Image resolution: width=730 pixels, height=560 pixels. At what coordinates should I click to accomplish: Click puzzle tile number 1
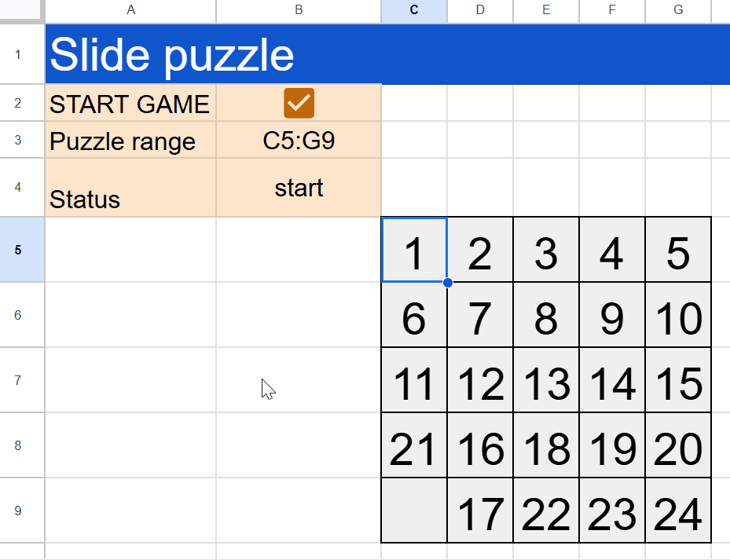click(413, 250)
